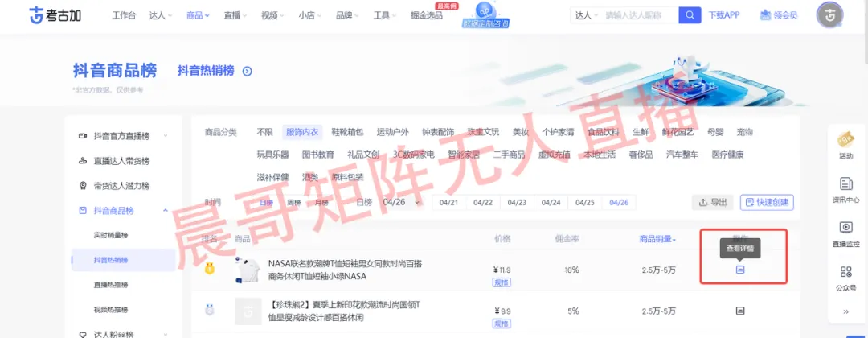The height and width of the screenshot is (338, 868).
Task: Click the 下载APP link
Action: coord(724,15)
